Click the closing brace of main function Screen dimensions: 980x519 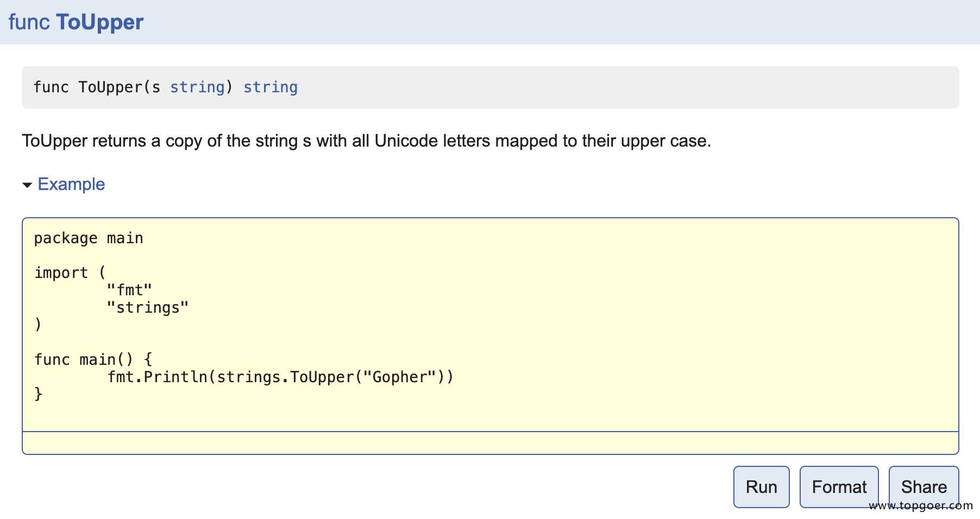38,394
